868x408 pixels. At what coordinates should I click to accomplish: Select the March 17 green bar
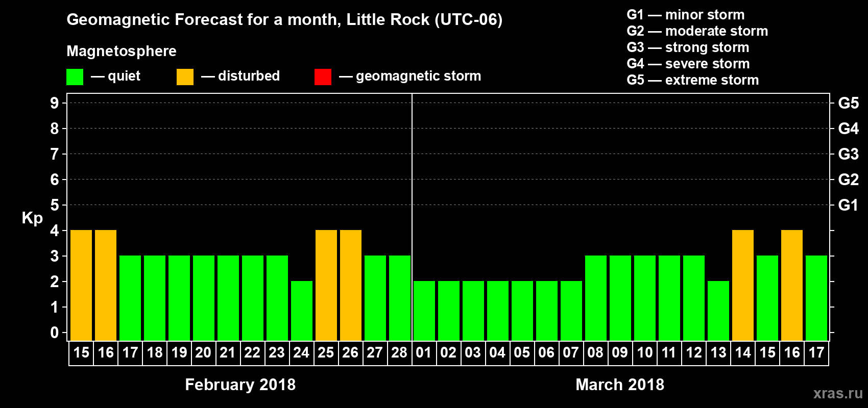pyautogui.click(x=816, y=298)
